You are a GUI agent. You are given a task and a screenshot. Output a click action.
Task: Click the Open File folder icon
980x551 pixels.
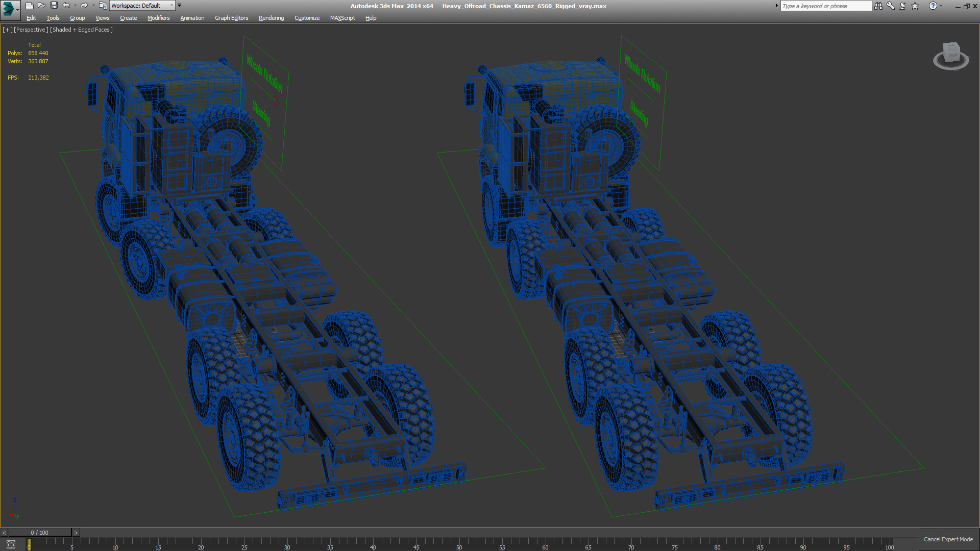(42, 6)
